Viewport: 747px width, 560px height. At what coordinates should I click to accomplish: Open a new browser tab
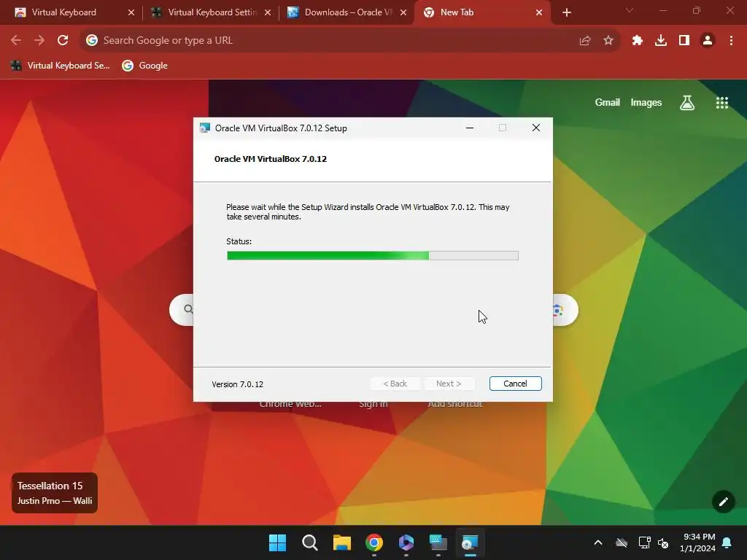(x=566, y=12)
